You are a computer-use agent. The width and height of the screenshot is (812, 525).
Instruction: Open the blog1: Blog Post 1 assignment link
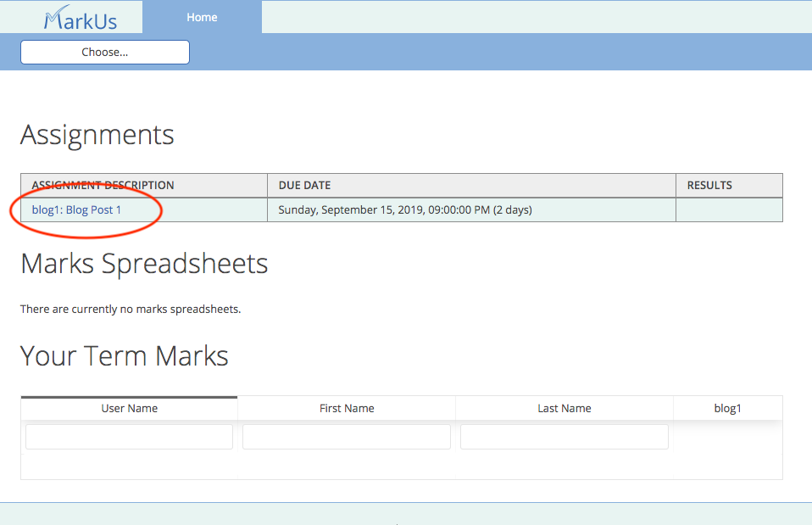pos(76,209)
